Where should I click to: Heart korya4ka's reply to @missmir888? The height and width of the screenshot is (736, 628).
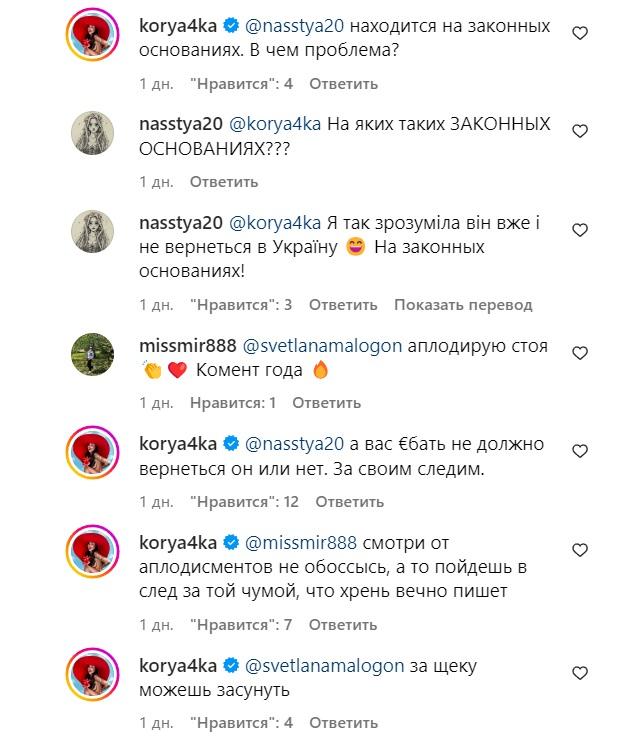coord(580,549)
